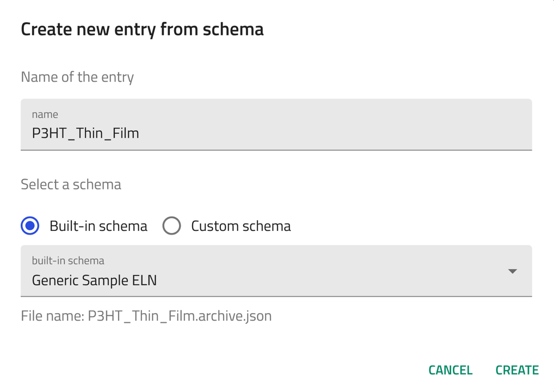Click the small 'name' field label
This screenshot has height=392, width=554.
(45, 114)
